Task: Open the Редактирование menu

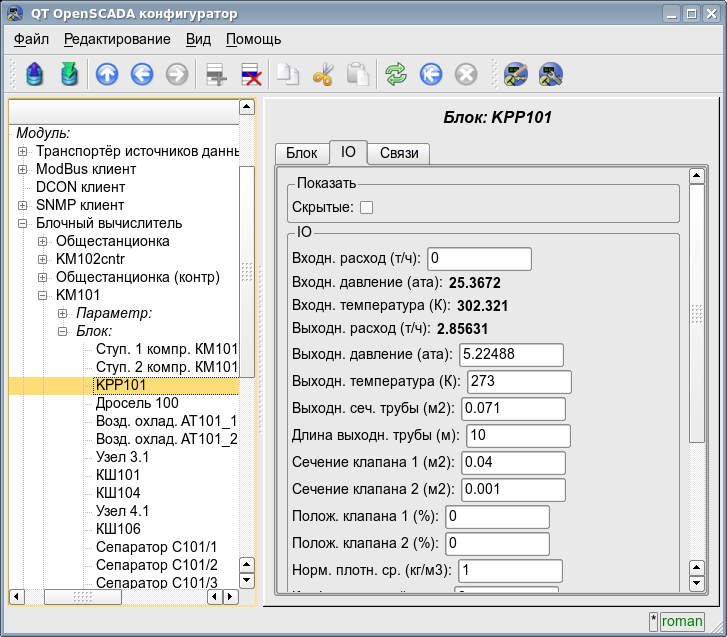Action: (x=116, y=39)
